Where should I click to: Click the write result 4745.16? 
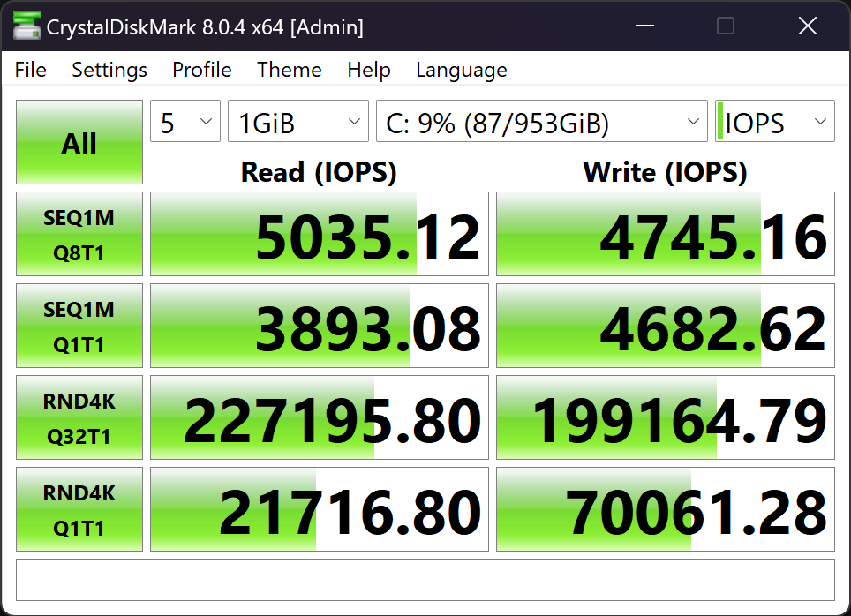click(x=666, y=234)
